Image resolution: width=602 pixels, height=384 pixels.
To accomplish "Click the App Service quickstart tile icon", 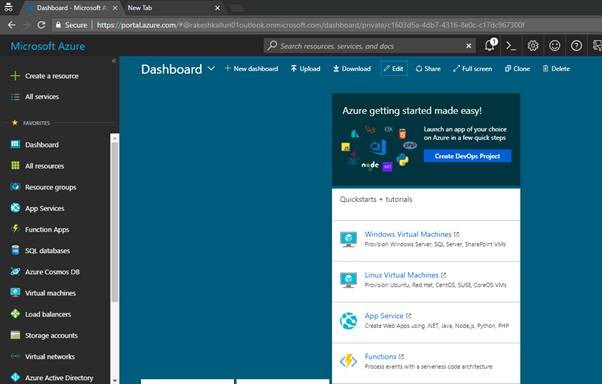I will [x=348, y=321].
